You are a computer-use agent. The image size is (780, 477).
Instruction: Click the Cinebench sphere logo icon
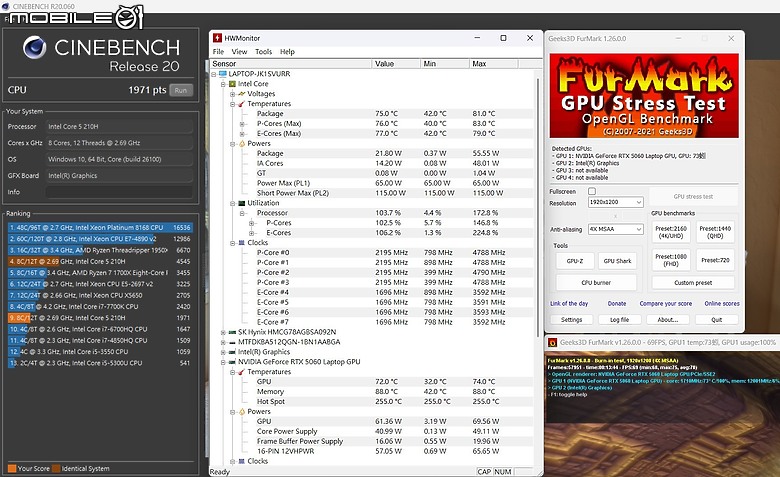tap(34, 48)
